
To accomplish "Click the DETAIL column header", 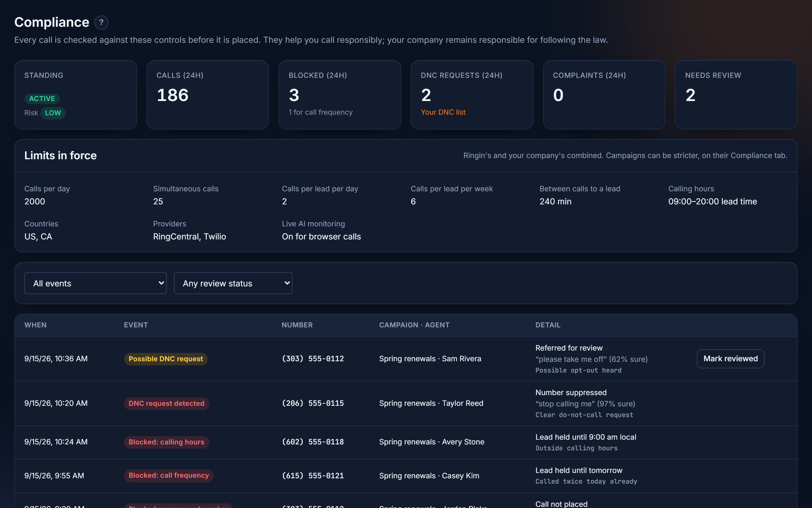I will [x=548, y=325].
